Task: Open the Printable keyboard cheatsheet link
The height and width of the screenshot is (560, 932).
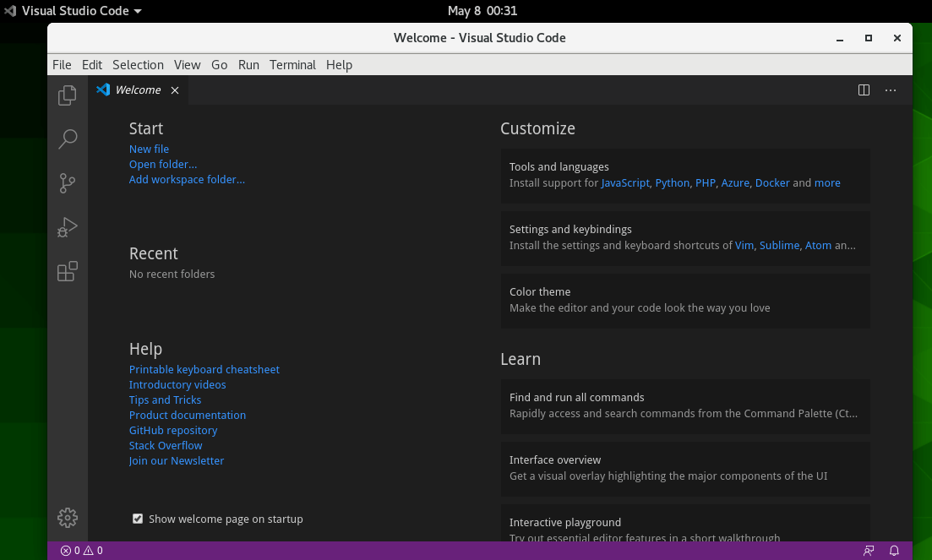Action: click(x=204, y=370)
